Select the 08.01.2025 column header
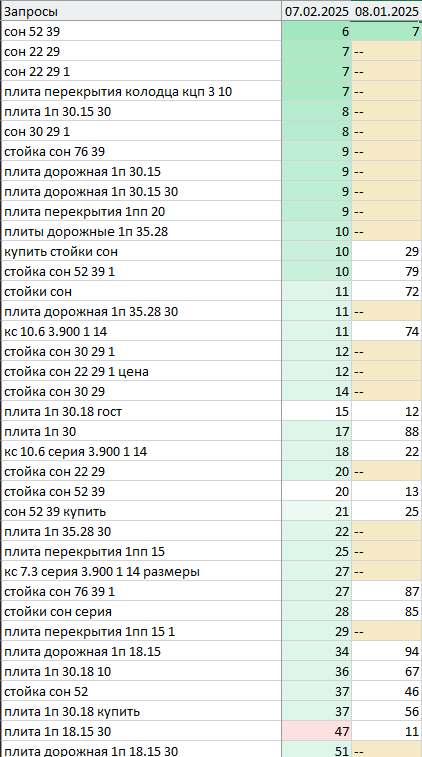Image resolution: width=422 pixels, height=757 pixels. [386, 11]
